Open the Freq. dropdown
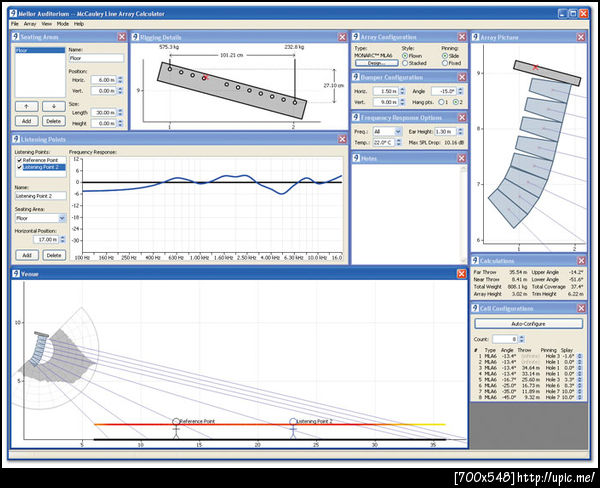Screen dimensions: 600x488 tap(398, 132)
